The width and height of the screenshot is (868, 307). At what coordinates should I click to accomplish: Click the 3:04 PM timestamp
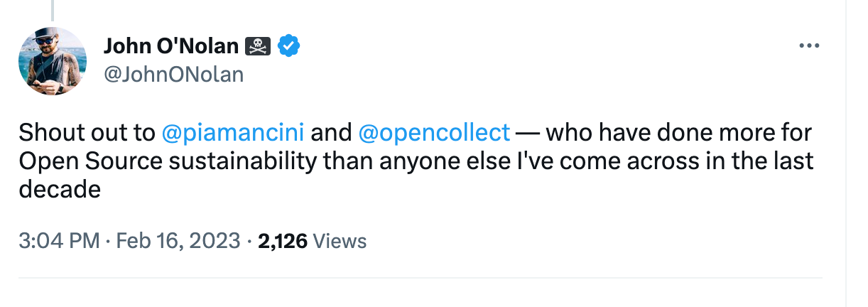(59, 241)
